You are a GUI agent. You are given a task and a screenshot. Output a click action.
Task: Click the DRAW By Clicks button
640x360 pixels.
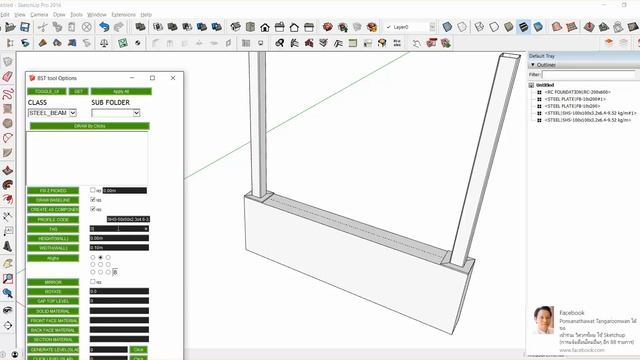[90, 126]
